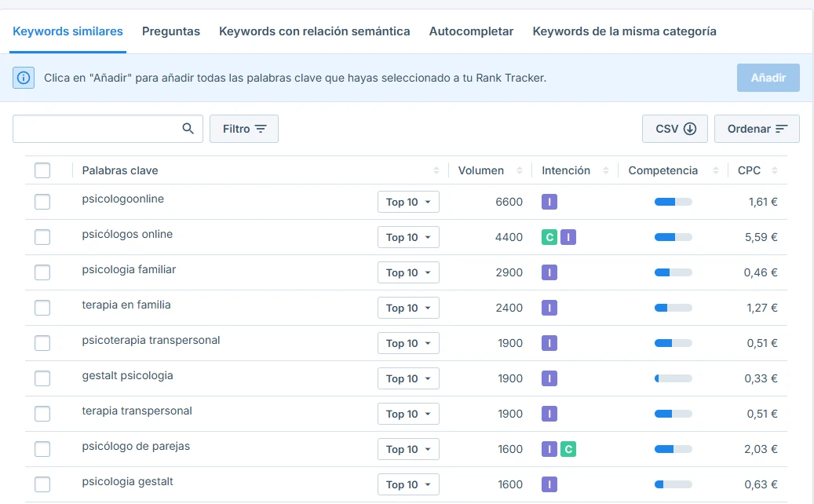Check the gestalt psicologia row
Screen dimensions: 814x504
[42, 378]
